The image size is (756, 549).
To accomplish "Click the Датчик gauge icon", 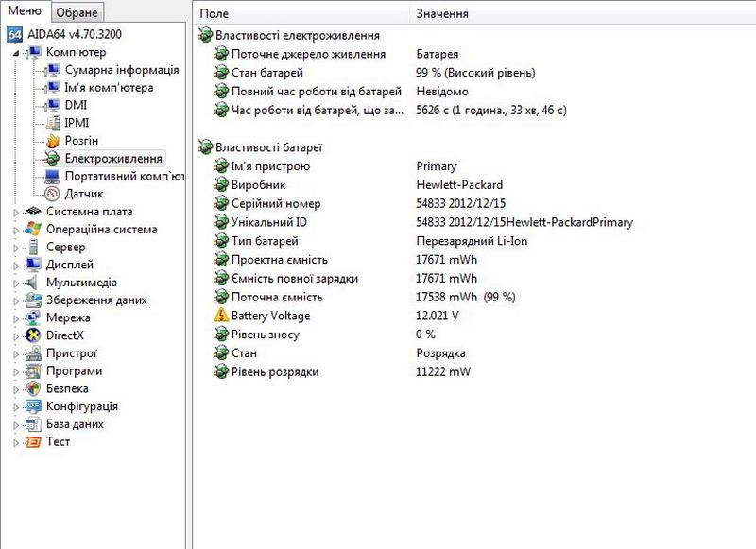I will [53, 194].
